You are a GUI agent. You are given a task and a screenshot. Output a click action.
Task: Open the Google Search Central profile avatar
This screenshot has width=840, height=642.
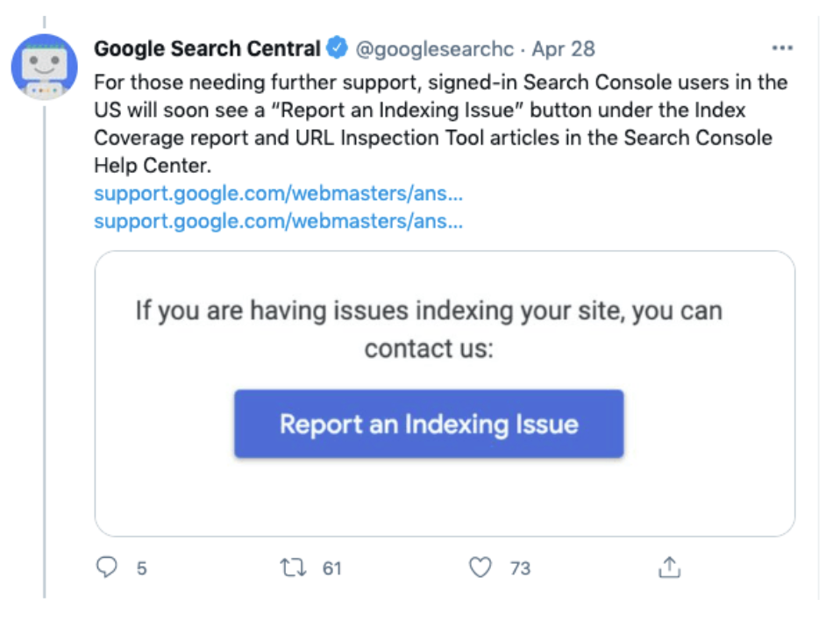click(44, 66)
